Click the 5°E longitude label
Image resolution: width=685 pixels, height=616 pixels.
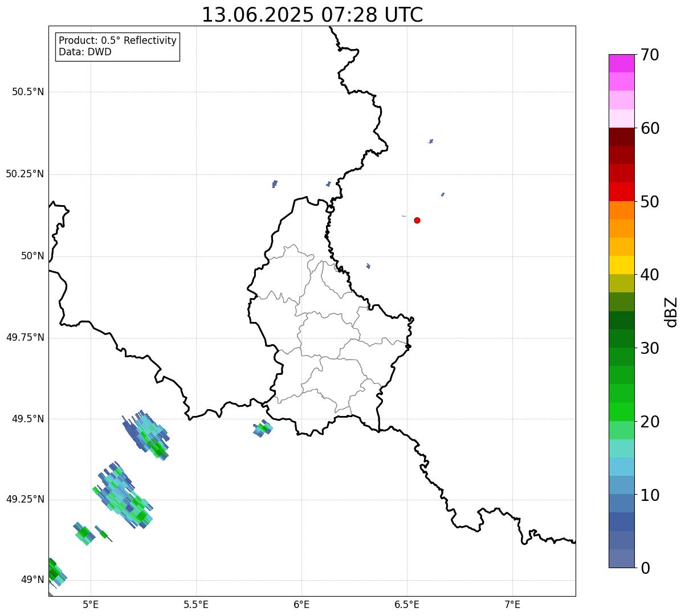point(91,604)
